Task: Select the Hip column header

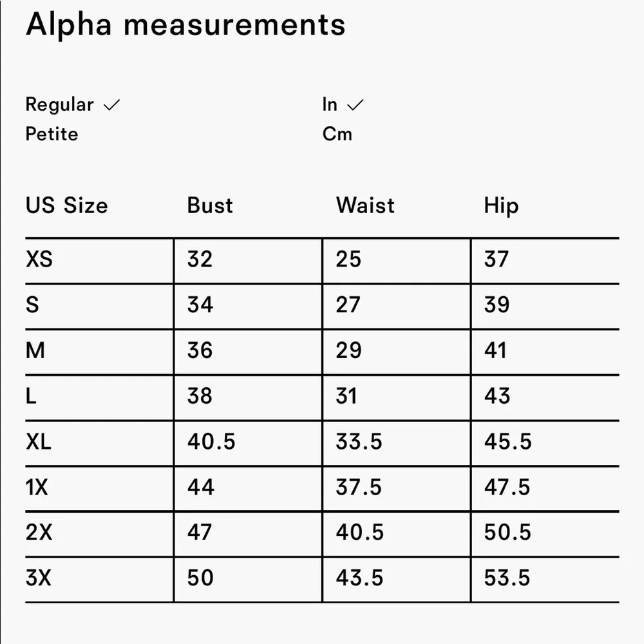Action: click(500, 206)
